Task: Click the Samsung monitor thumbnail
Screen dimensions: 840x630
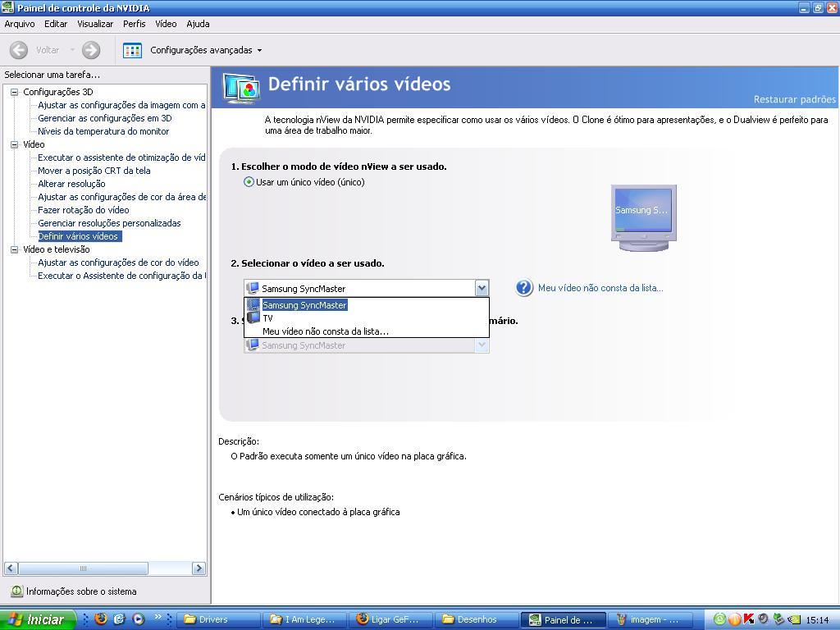Action: pyautogui.click(x=643, y=217)
